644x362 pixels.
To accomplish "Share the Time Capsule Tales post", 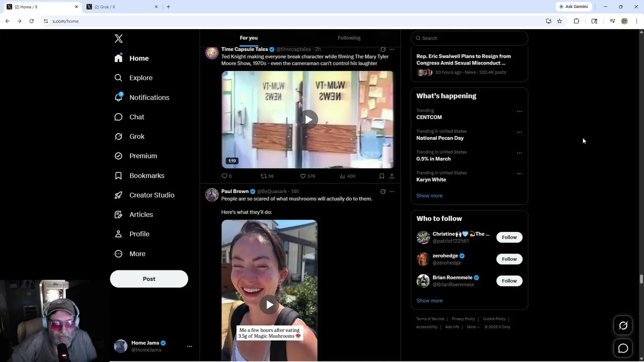I will click(392, 176).
